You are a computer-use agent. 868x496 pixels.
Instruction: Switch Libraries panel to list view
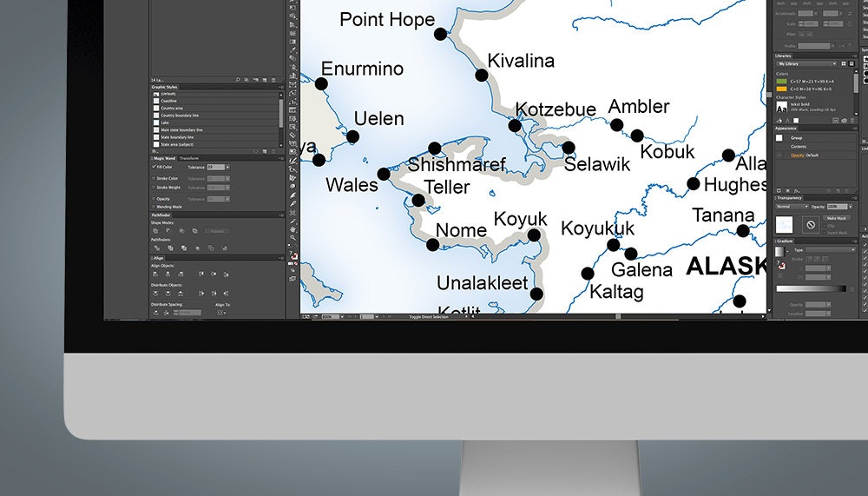point(852,63)
